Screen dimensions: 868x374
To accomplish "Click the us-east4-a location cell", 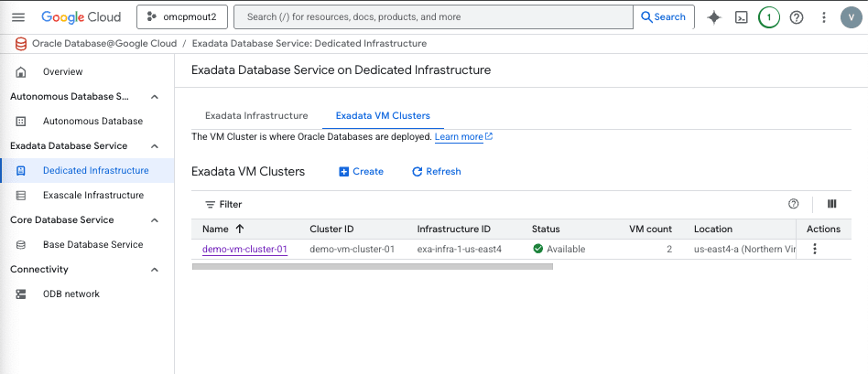I will [744, 249].
